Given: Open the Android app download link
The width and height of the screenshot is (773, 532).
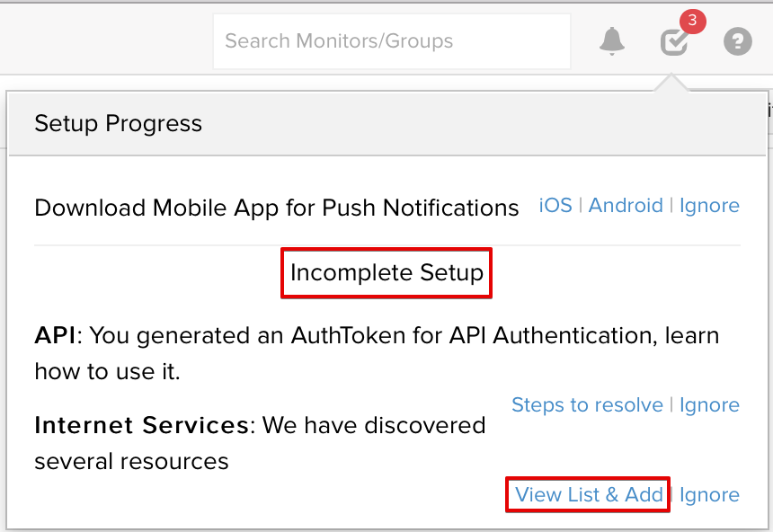Looking at the screenshot, I should coord(626,206).
